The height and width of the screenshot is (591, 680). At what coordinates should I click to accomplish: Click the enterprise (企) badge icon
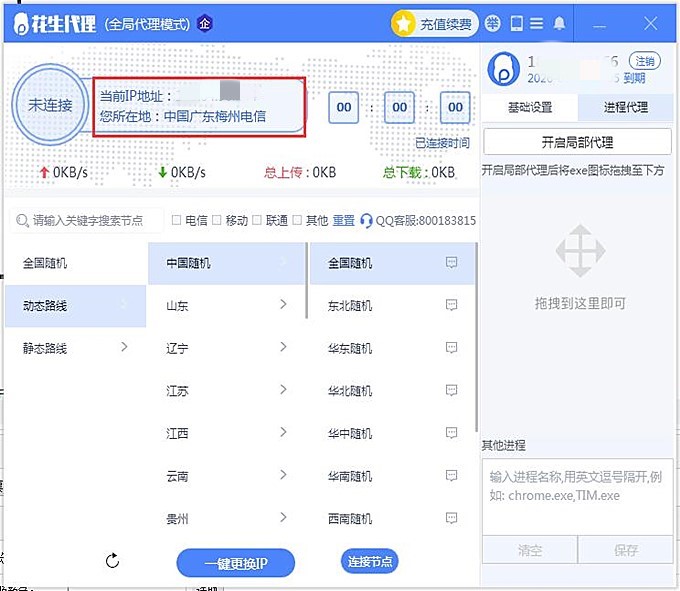(x=205, y=23)
